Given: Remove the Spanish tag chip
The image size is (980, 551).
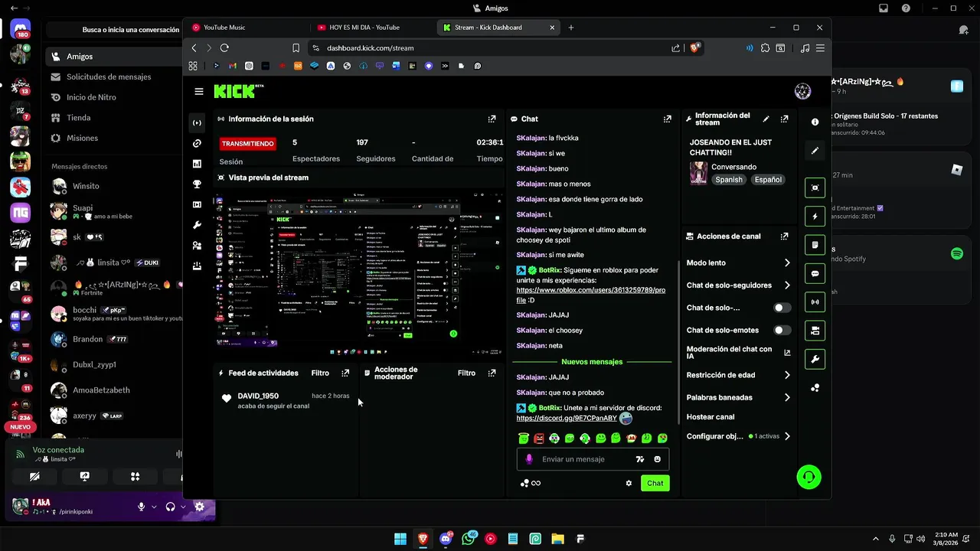Looking at the screenshot, I should coord(729,180).
